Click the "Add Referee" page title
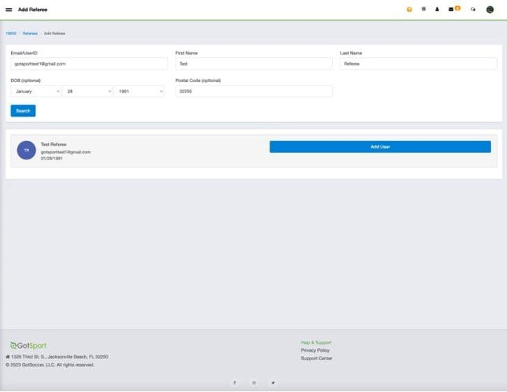 (33, 10)
